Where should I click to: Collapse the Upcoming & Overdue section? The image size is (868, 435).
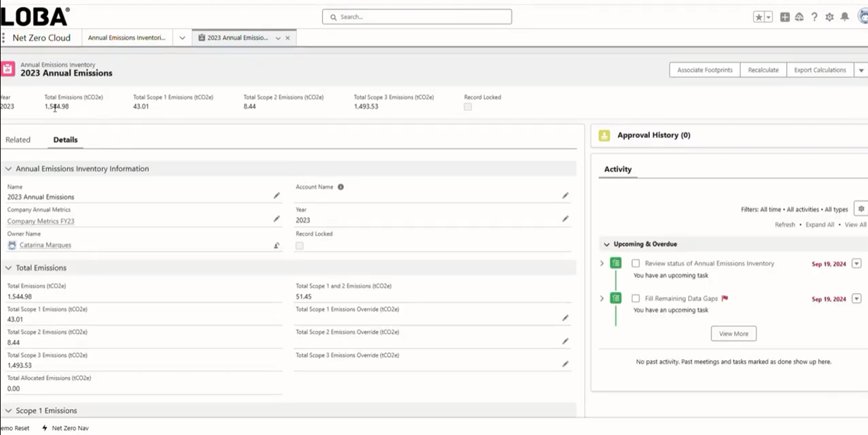(x=607, y=244)
